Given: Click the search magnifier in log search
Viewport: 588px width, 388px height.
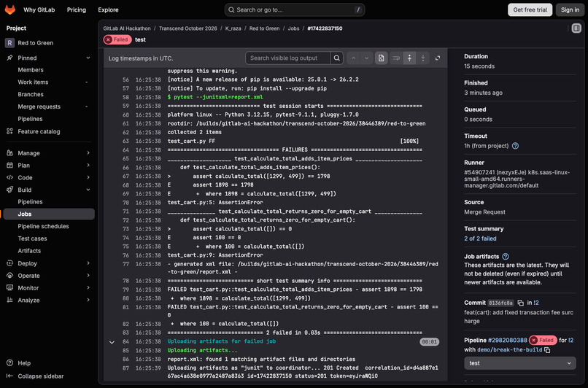Looking at the screenshot, I should click(337, 58).
